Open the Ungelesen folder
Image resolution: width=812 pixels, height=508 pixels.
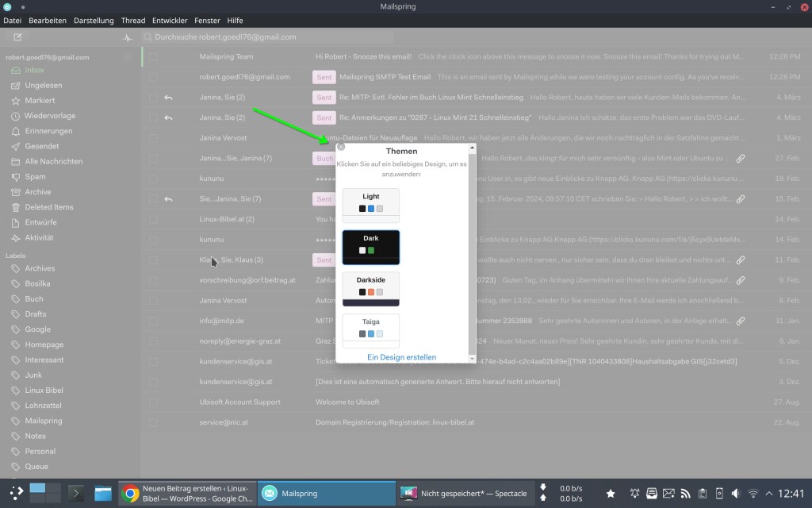coord(44,85)
